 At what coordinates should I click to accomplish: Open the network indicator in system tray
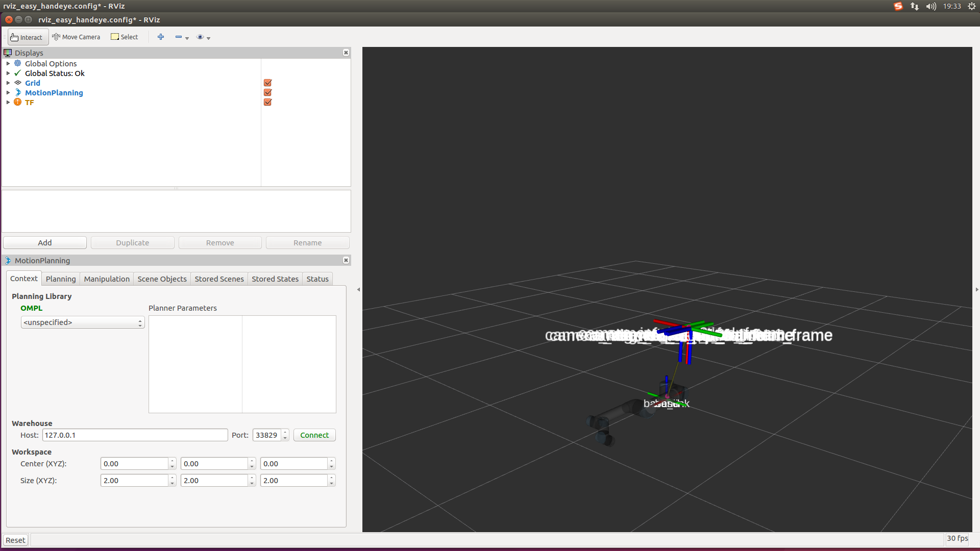(x=914, y=6)
